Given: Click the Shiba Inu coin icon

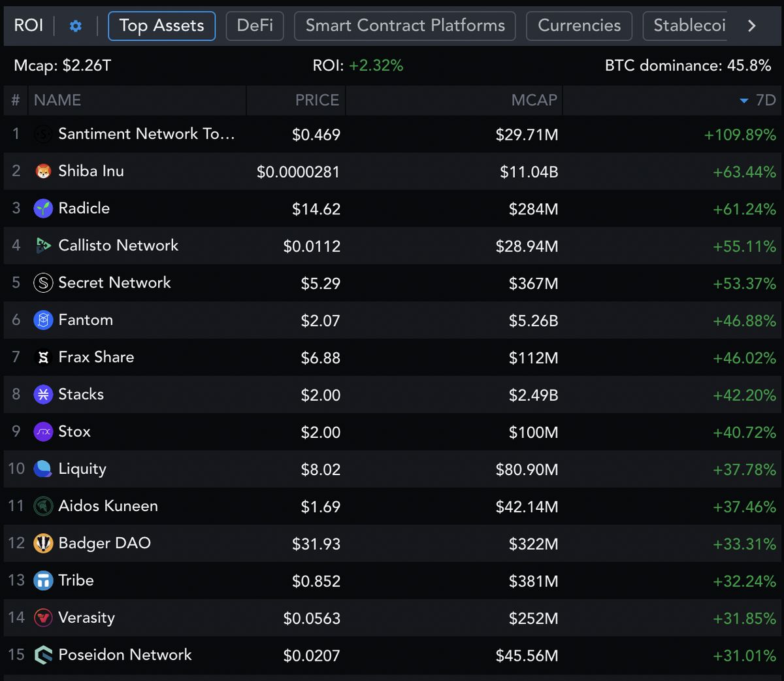Looking at the screenshot, I should pos(43,171).
